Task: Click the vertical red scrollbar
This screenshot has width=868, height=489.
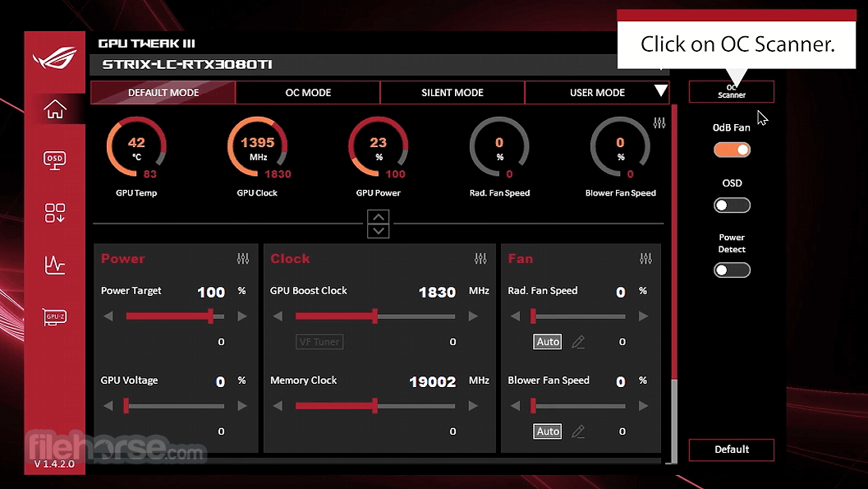Action: coord(674,242)
